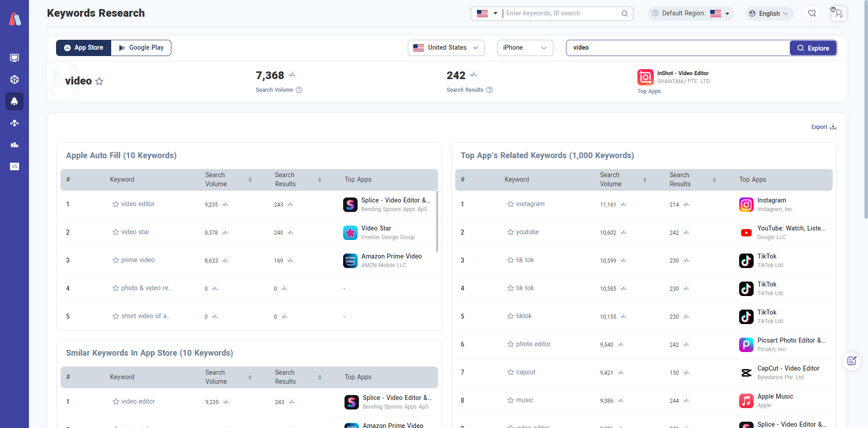Click the feedback note floating icon
This screenshot has height=428, width=868.
point(852,361)
